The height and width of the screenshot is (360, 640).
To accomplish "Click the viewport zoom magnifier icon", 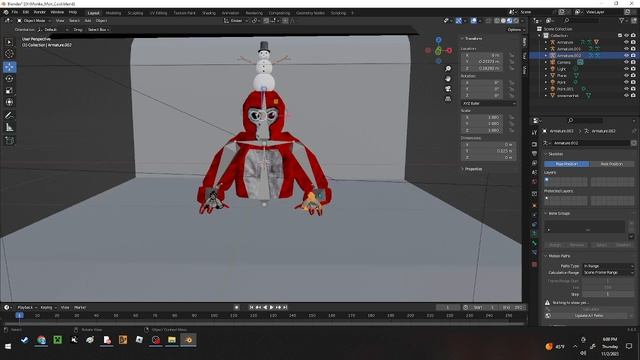I will pyautogui.click(x=448, y=69).
